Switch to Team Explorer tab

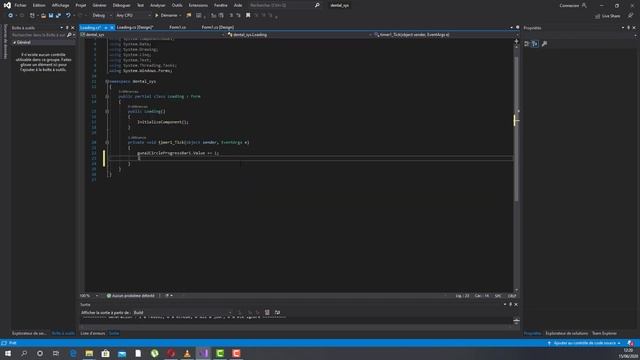pos(604,333)
